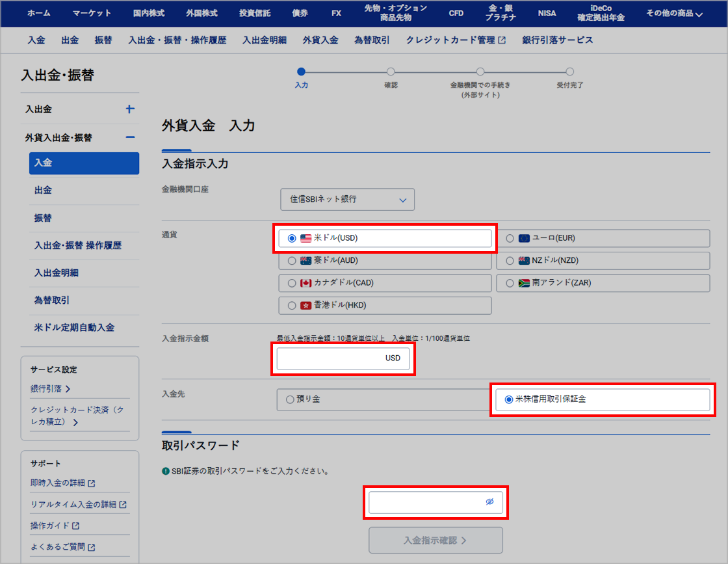
Task: Click 金融機関での手続き step marker
Action: [480, 72]
